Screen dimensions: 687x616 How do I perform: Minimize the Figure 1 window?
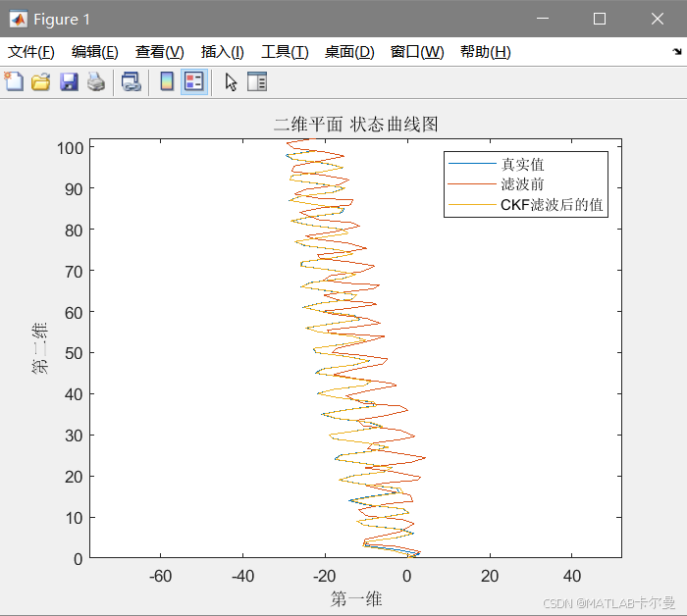click(543, 19)
